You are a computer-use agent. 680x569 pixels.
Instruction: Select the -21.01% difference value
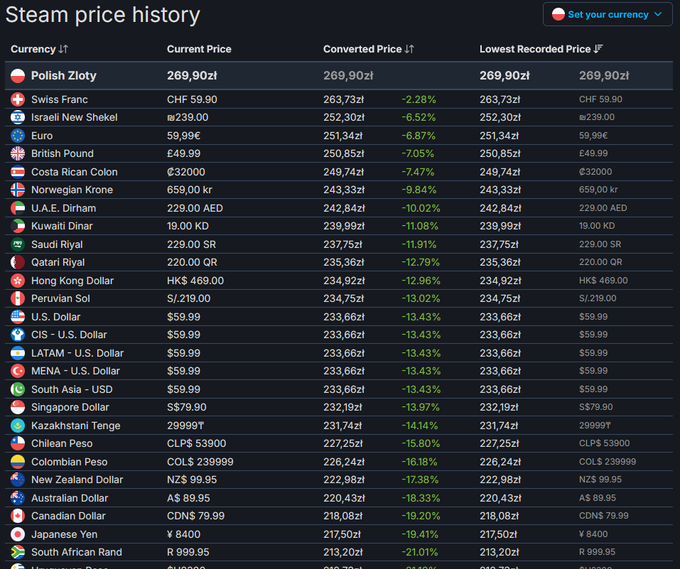click(420, 552)
